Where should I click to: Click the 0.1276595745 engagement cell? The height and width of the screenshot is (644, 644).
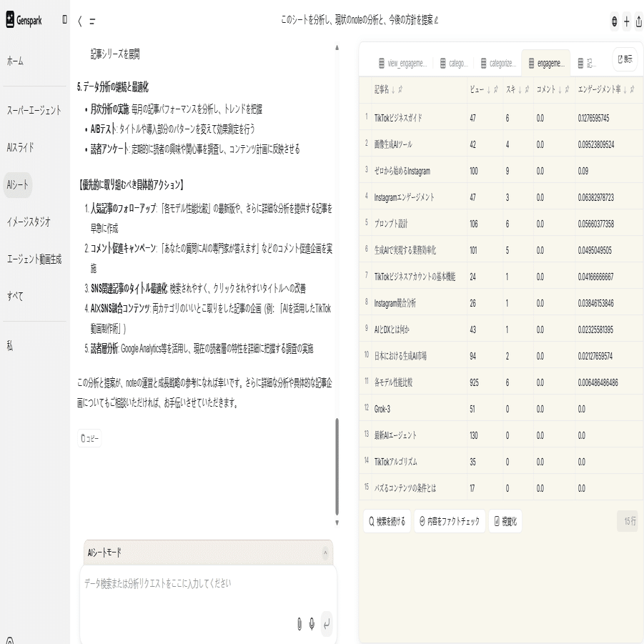tap(609, 118)
